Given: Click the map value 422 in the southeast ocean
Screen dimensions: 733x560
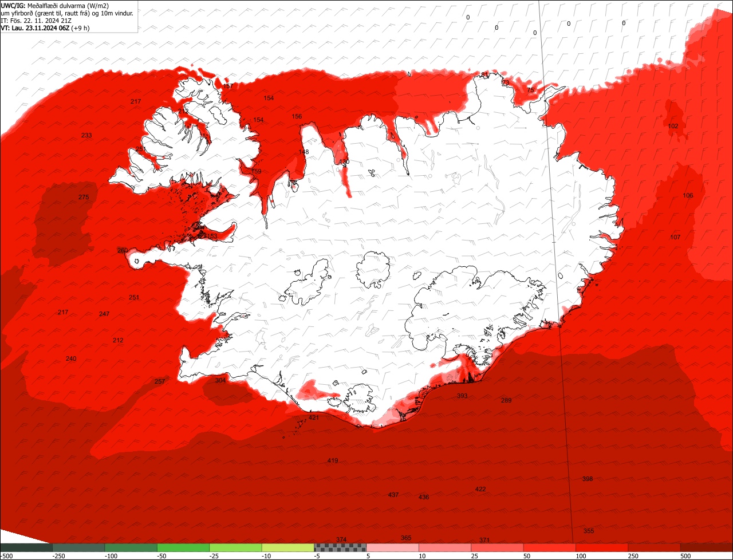Looking at the screenshot, I should (x=480, y=490).
